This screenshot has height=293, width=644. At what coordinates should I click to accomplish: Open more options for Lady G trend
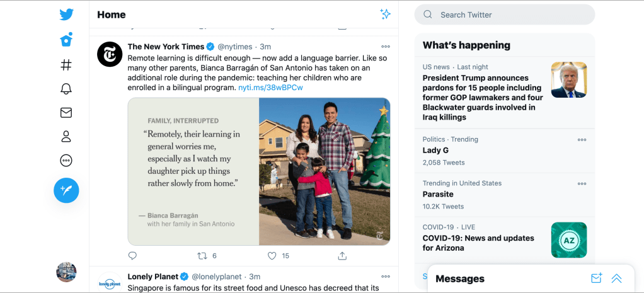tap(582, 140)
